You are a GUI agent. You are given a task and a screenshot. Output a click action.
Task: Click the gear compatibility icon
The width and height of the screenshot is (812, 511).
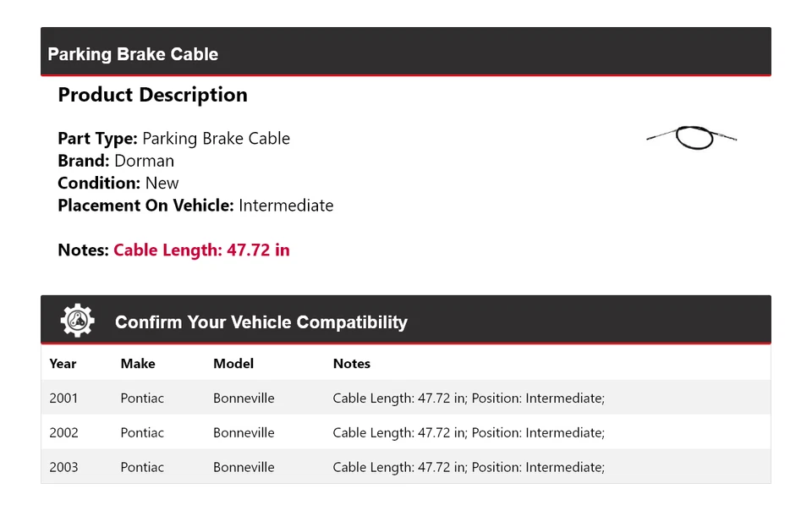(x=77, y=321)
